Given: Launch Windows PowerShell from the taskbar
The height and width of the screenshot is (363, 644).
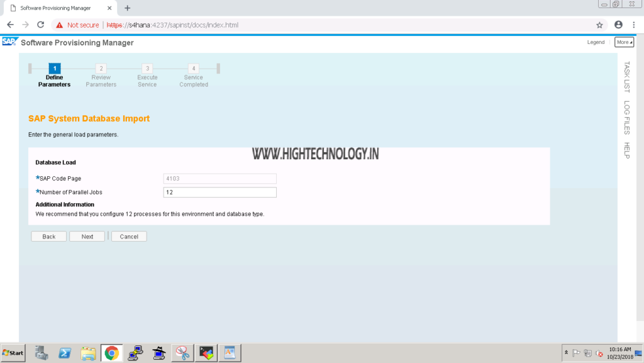Looking at the screenshot, I should (x=65, y=353).
